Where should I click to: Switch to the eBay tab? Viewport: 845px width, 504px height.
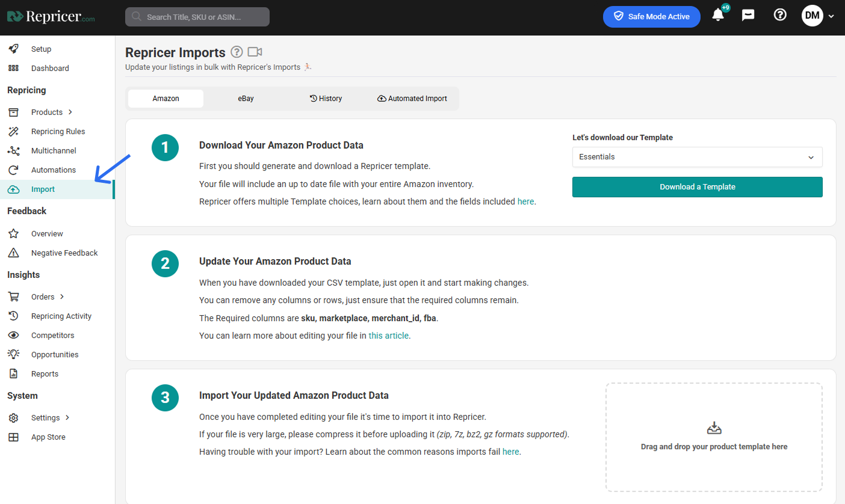point(246,99)
